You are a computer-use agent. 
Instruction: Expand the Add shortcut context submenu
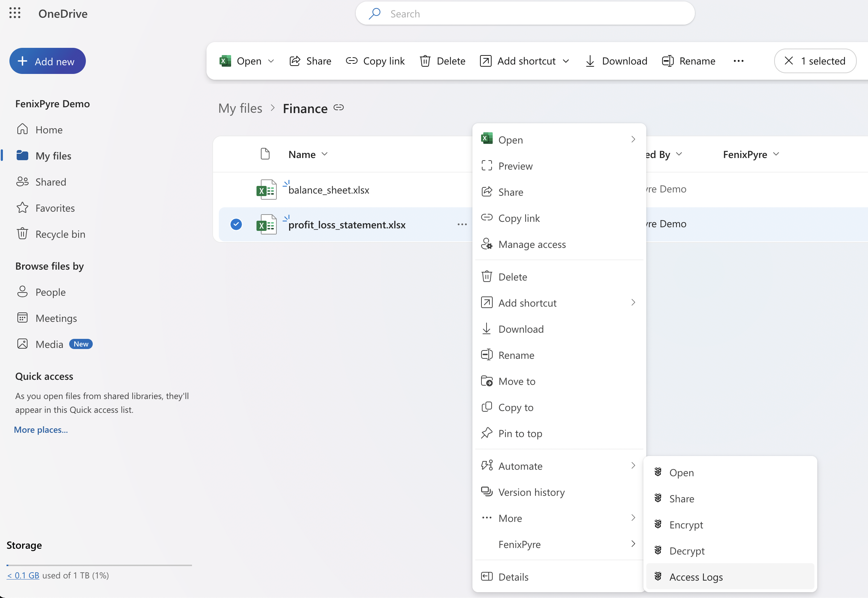click(633, 302)
